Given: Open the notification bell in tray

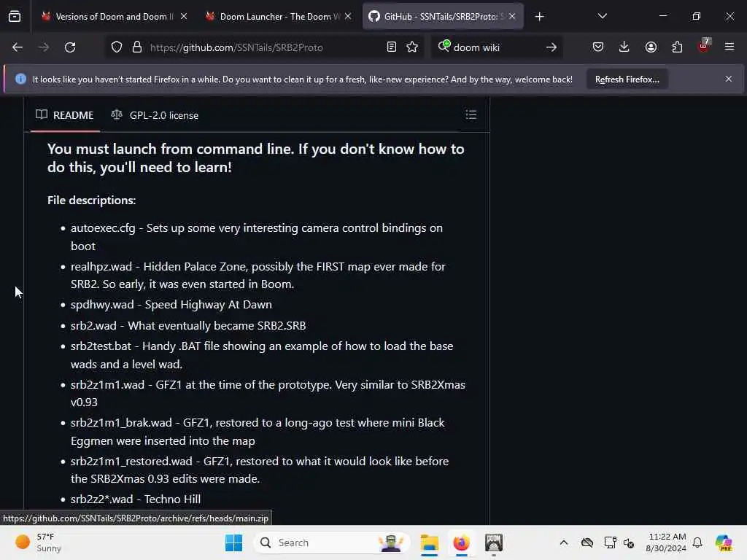Looking at the screenshot, I should click(x=697, y=542).
